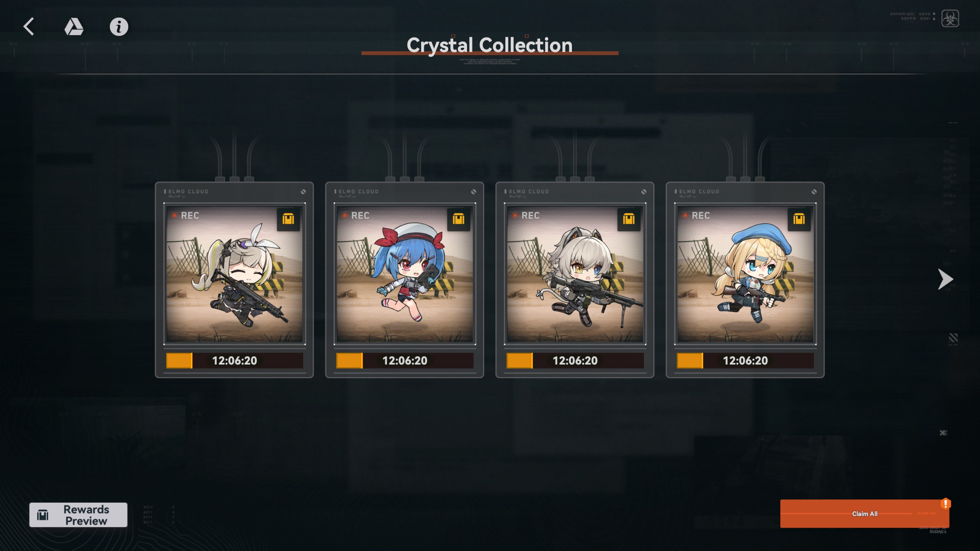Click first card's 12:06:20 progress bar

[235, 360]
